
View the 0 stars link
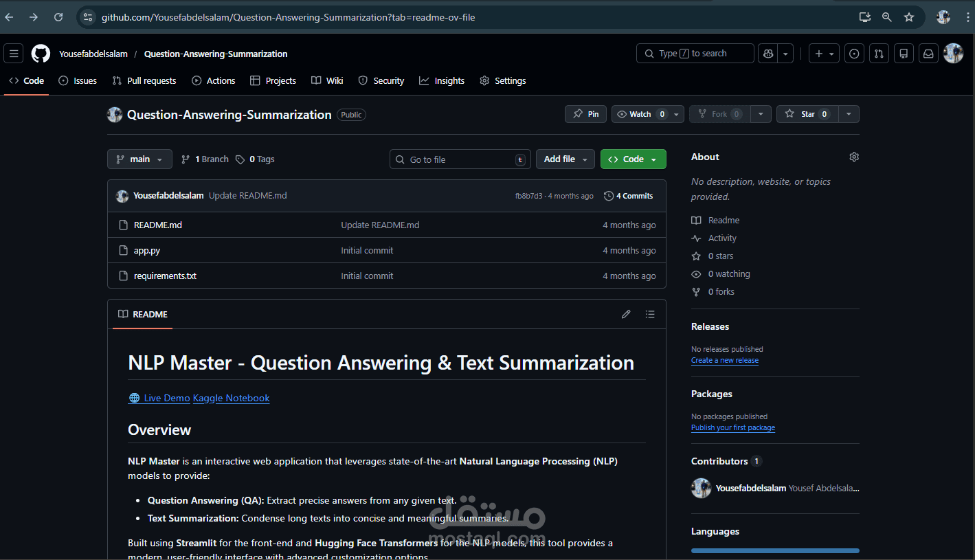[x=713, y=256]
